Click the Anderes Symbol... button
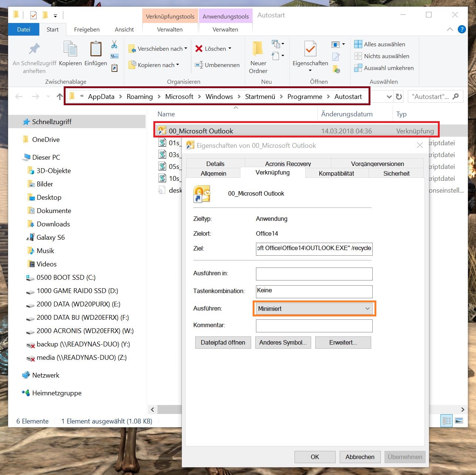This screenshot has height=475, width=476. [283, 342]
